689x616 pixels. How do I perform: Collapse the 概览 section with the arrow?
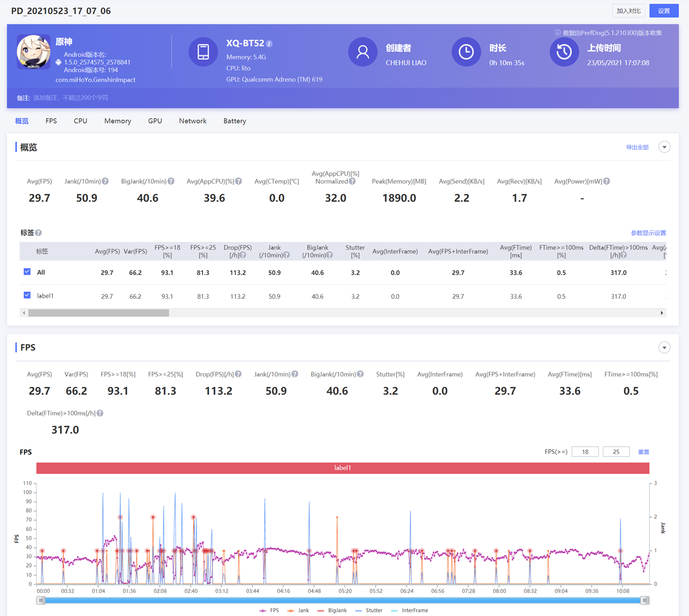pyautogui.click(x=664, y=147)
